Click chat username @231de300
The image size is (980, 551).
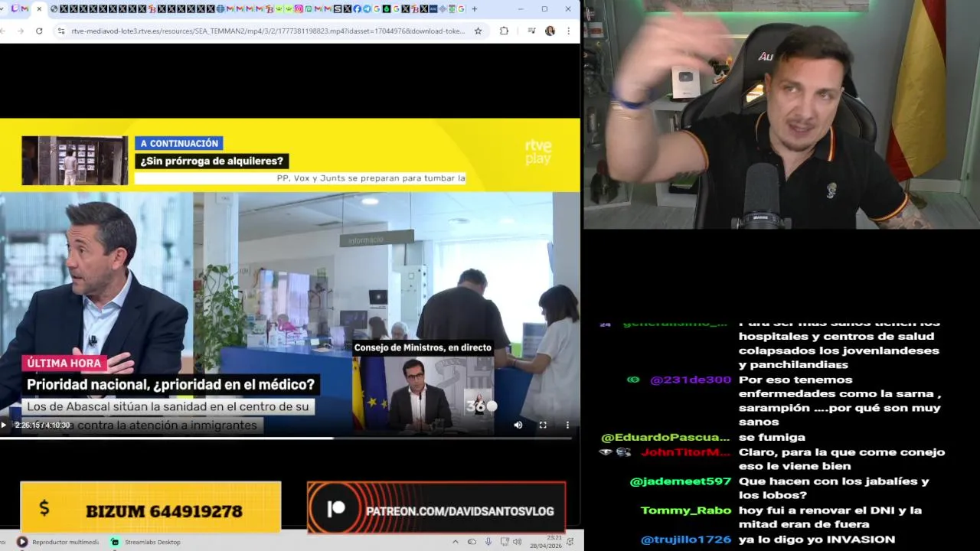690,380
